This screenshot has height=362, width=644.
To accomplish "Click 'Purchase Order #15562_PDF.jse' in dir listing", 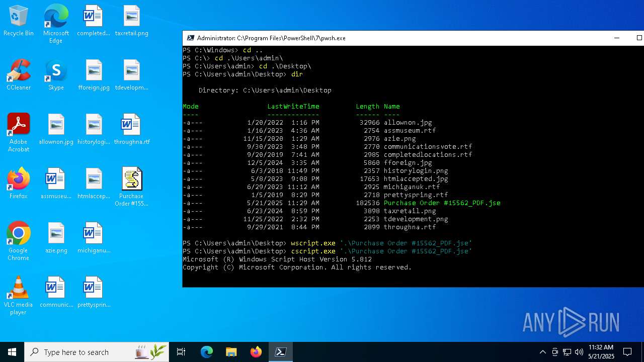I will pyautogui.click(x=442, y=203).
